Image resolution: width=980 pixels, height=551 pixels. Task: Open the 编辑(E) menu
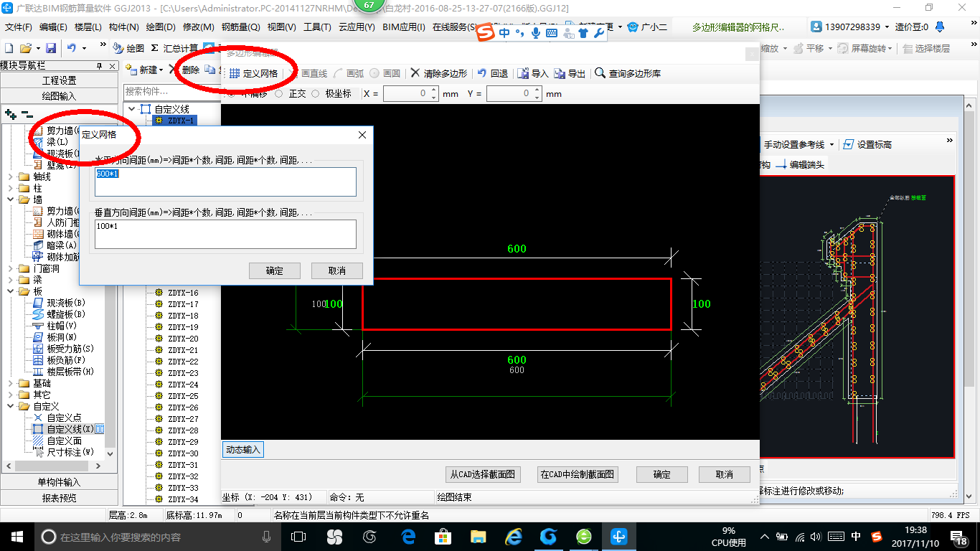(x=53, y=27)
